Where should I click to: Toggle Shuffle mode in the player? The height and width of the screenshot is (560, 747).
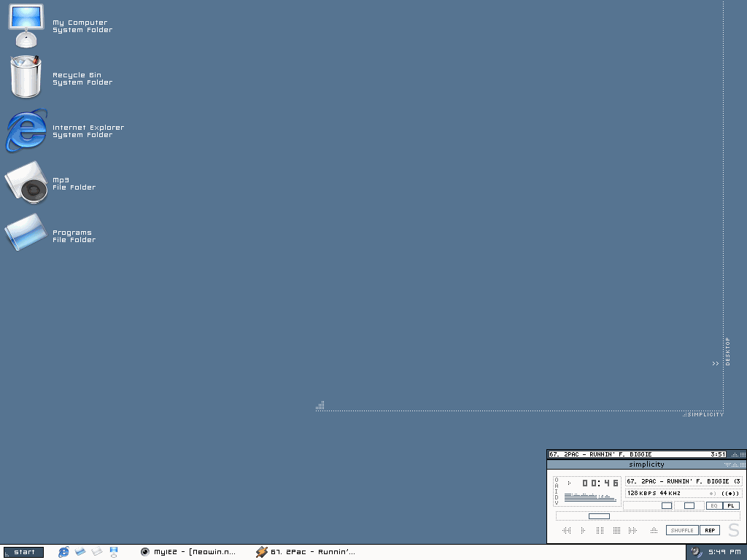point(681,530)
